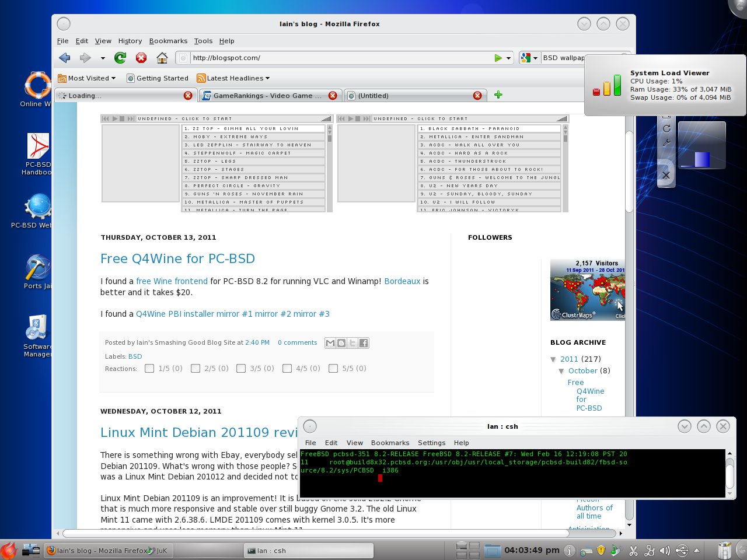The image size is (747, 560).
Task: Click the URL address field
Action: 341,58
